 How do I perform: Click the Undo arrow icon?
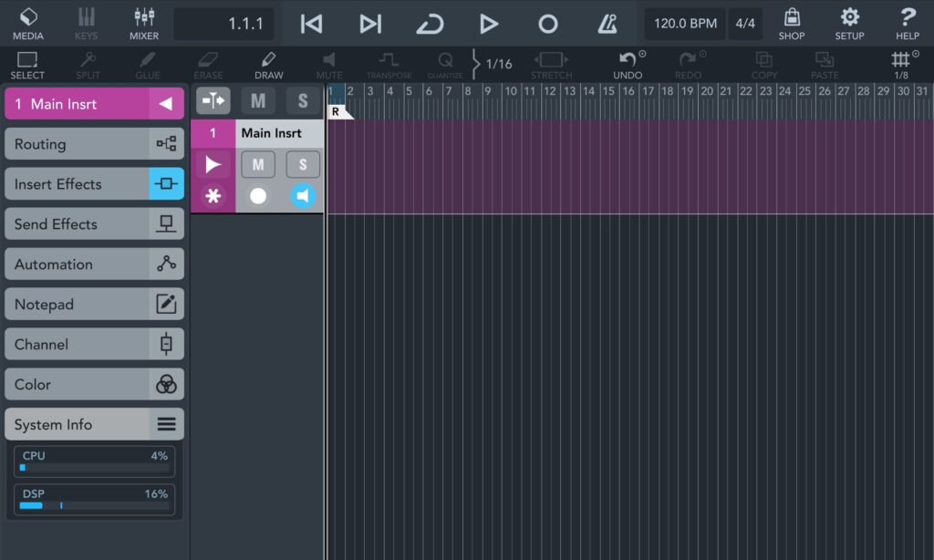coord(627,60)
